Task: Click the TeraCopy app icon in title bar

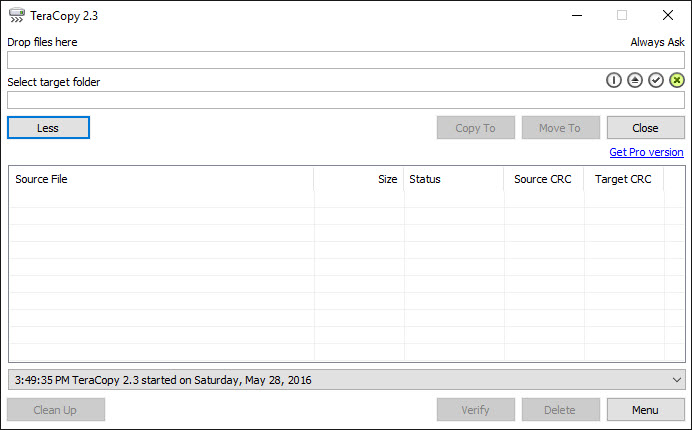Action: [x=16, y=15]
